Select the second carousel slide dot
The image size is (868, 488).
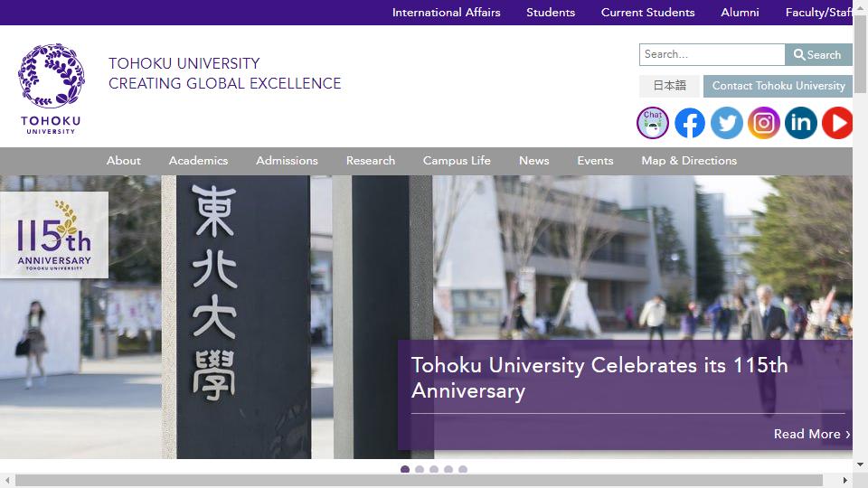[419, 470]
